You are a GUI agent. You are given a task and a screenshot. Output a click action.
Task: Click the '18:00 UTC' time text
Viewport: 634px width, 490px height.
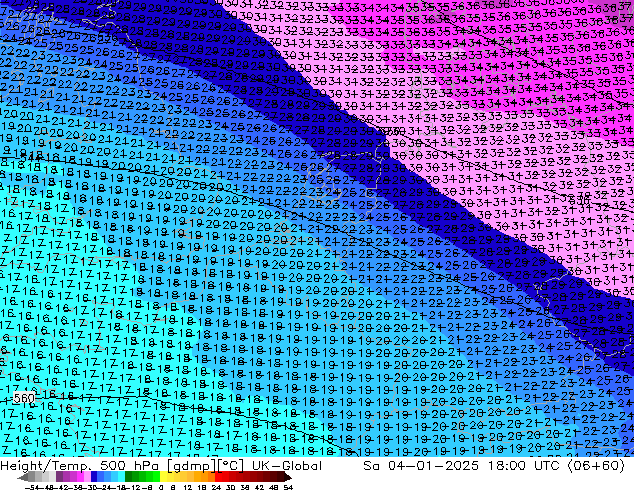pos(526,466)
